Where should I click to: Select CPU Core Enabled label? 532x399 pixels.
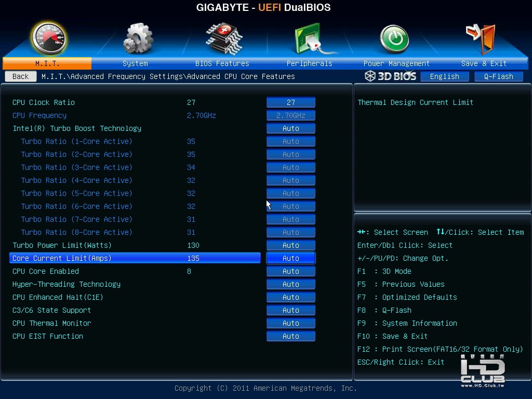(x=46, y=271)
